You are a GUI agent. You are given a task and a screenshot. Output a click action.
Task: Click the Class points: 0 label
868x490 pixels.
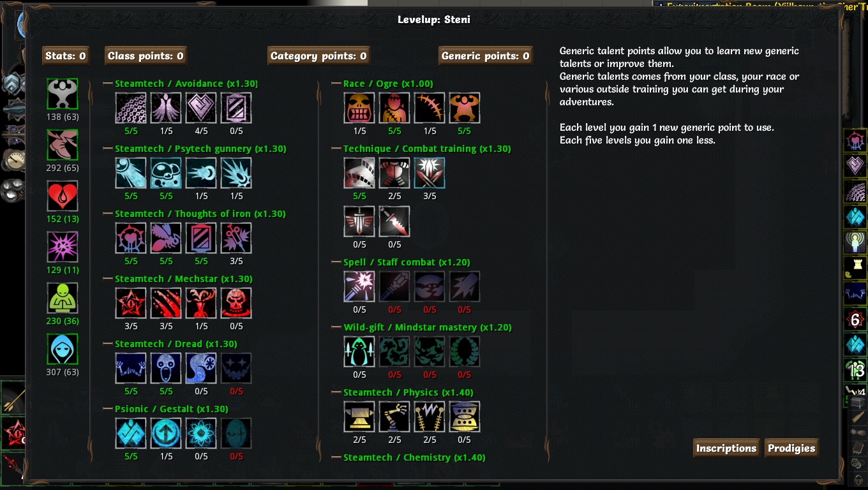point(146,56)
